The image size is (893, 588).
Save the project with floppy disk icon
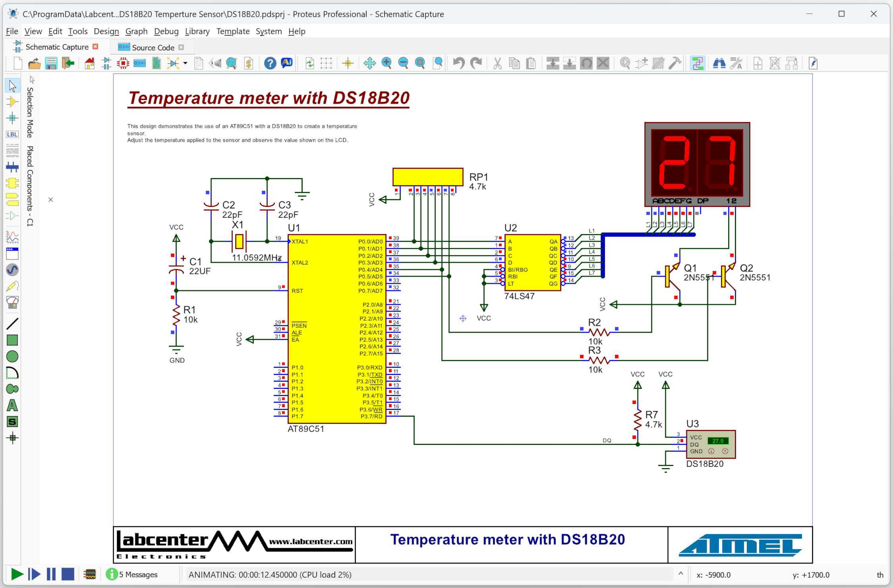pyautogui.click(x=51, y=63)
